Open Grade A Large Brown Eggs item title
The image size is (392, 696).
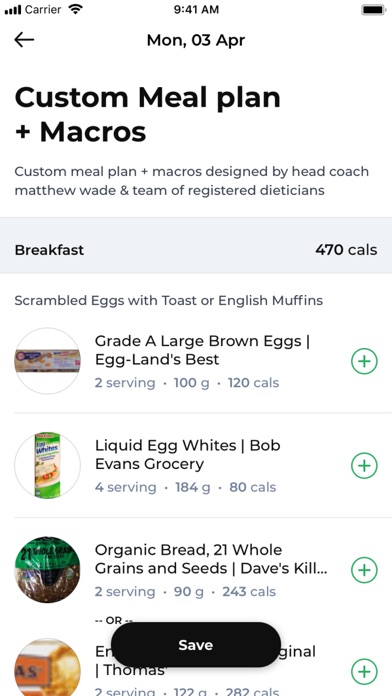click(x=202, y=350)
